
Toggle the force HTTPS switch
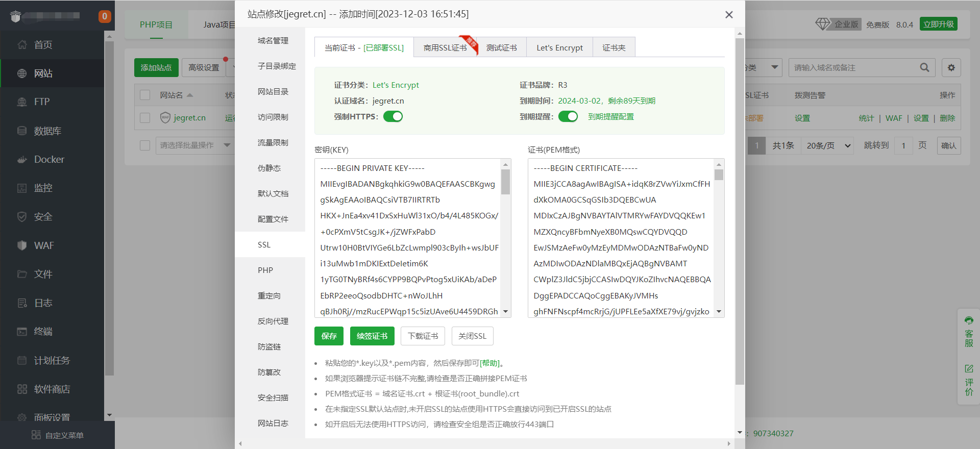[x=393, y=117]
